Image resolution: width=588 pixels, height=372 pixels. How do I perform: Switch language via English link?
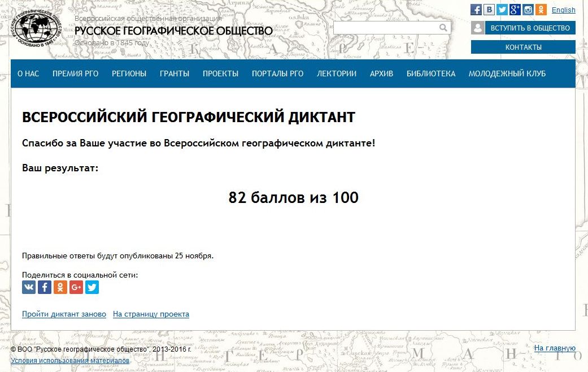(563, 10)
